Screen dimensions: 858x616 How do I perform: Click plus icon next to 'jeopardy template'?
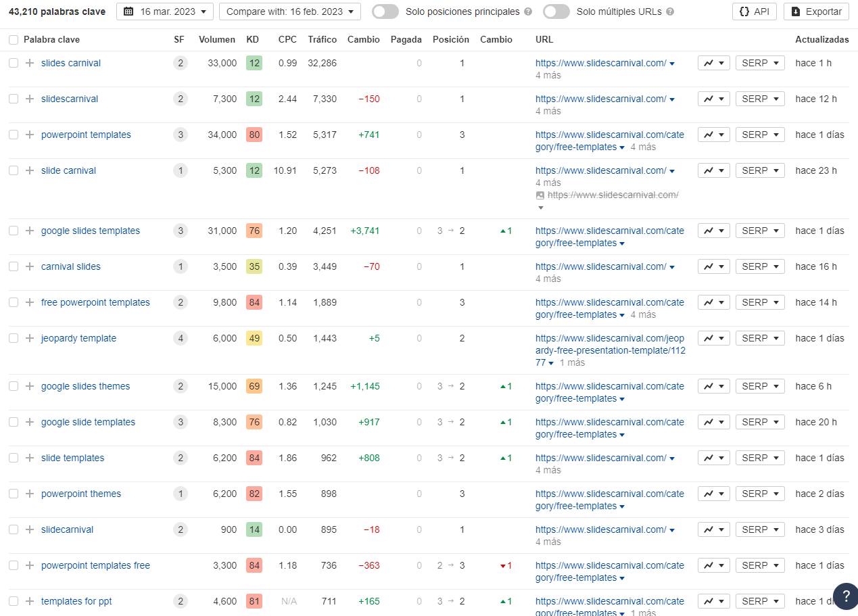pos(30,338)
